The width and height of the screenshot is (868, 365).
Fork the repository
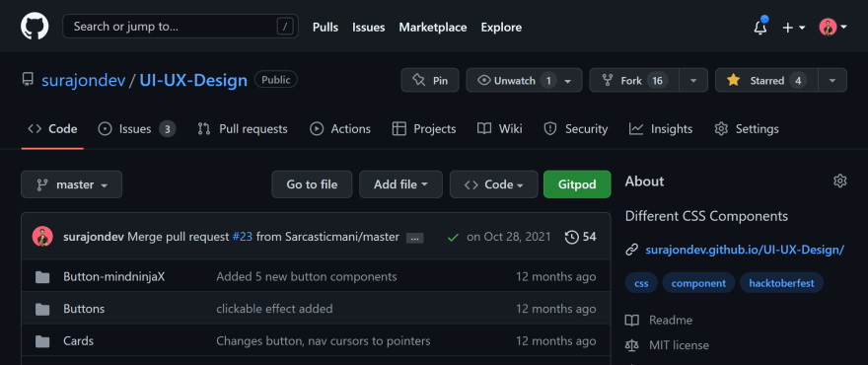click(x=634, y=80)
